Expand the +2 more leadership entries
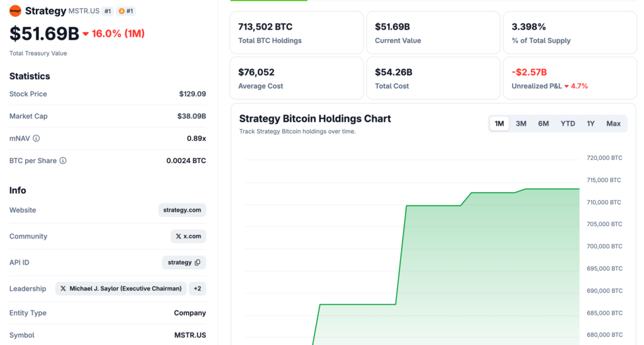The width and height of the screenshot is (644, 345). click(197, 289)
